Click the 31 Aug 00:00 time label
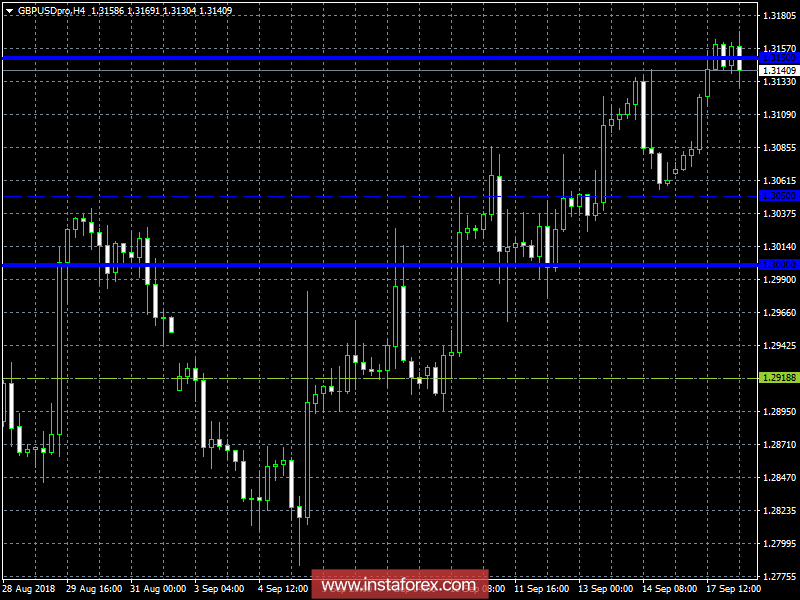 click(158, 589)
